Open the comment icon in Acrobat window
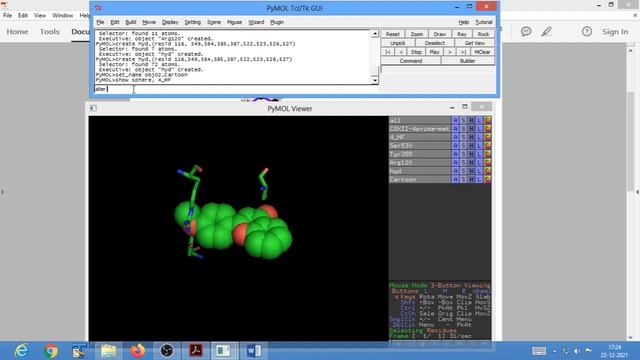 tap(526, 31)
